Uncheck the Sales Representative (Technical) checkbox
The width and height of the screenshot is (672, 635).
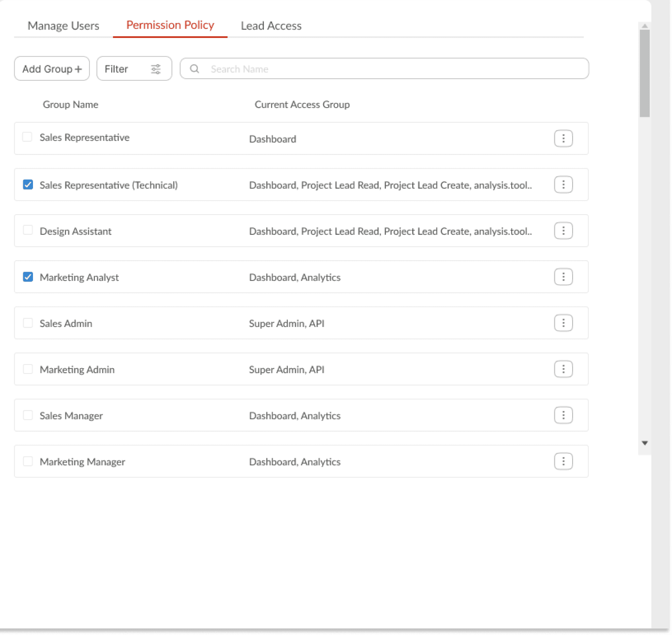coord(28,185)
